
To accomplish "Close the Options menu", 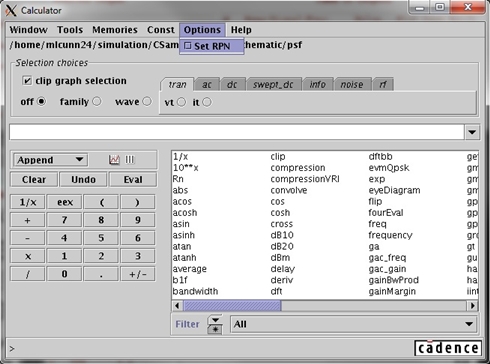I will pos(202,30).
